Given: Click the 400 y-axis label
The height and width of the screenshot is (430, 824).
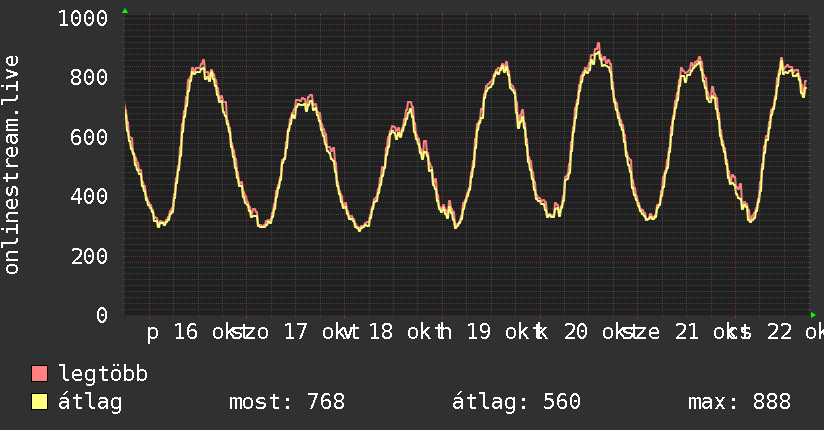Looking at the screenshot, I should pyautogui.click(x=89, y=197).
